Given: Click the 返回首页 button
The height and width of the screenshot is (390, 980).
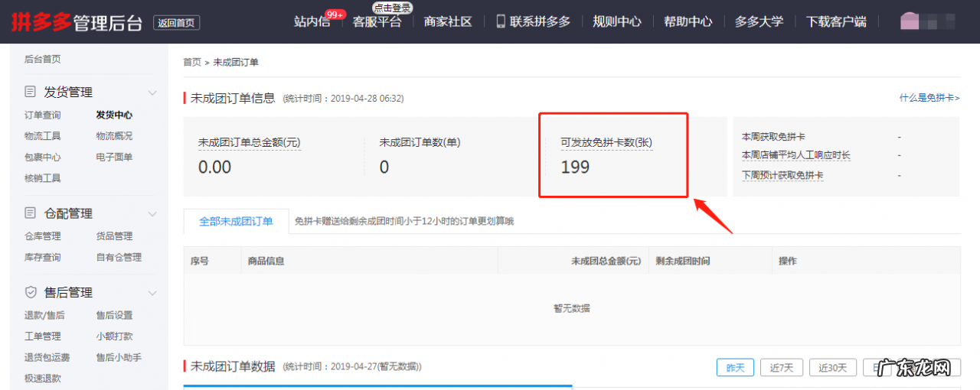Looking at the screenshot, I should coord(176,23).
